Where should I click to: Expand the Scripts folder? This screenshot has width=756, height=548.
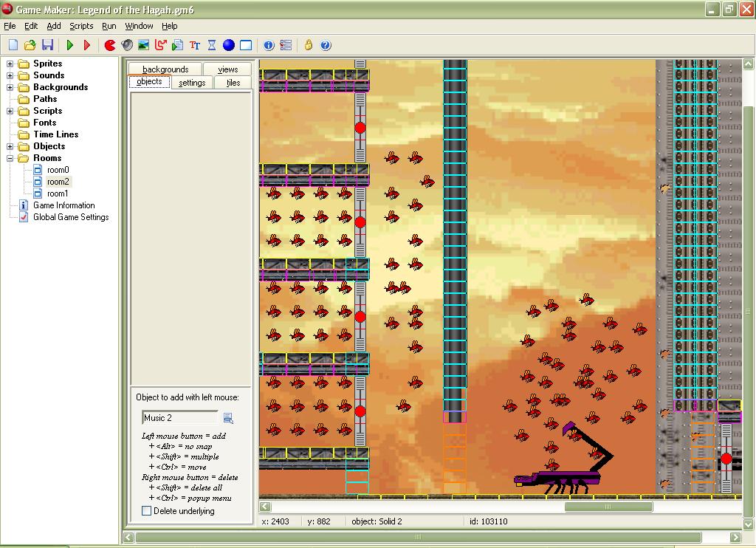coord(10,111)
